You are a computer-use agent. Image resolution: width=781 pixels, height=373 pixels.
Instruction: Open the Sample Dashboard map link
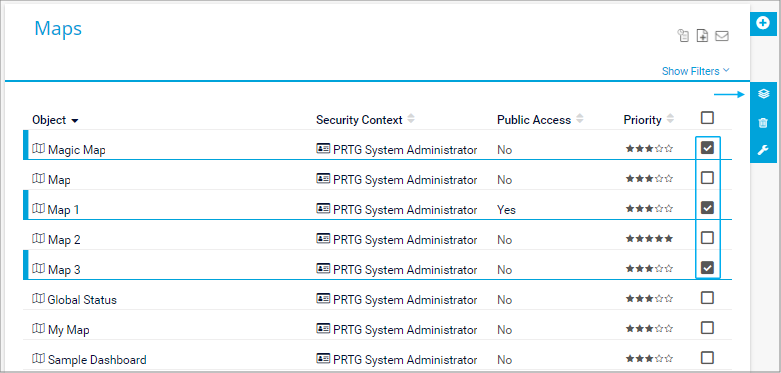pos(97,360)
